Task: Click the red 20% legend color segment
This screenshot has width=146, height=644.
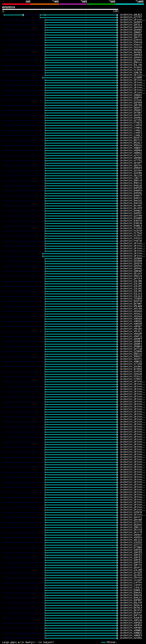Action: (16, 4)
